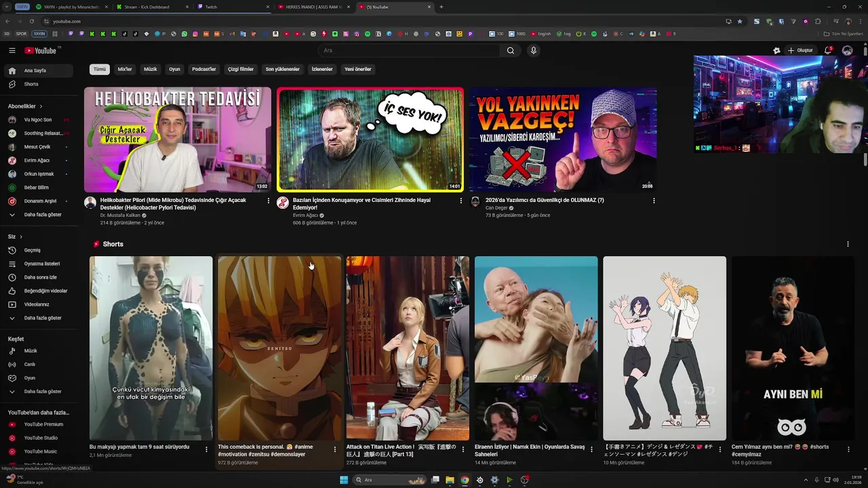Open Siz section chevron
The image size is (868, 488).
[x=21, y=237]
